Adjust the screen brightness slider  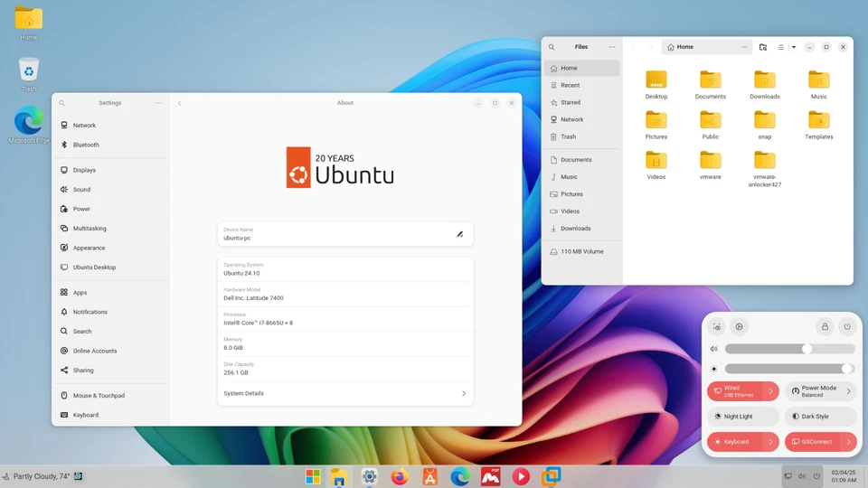(x=790, y=369)
